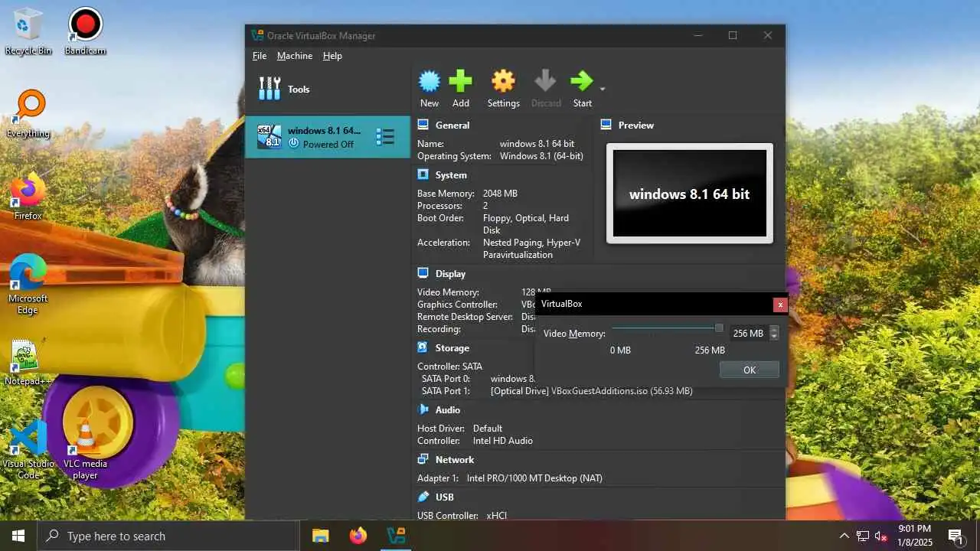Open the General section heading link
This screenshot has width=980, height=551.
pos(452,125)
